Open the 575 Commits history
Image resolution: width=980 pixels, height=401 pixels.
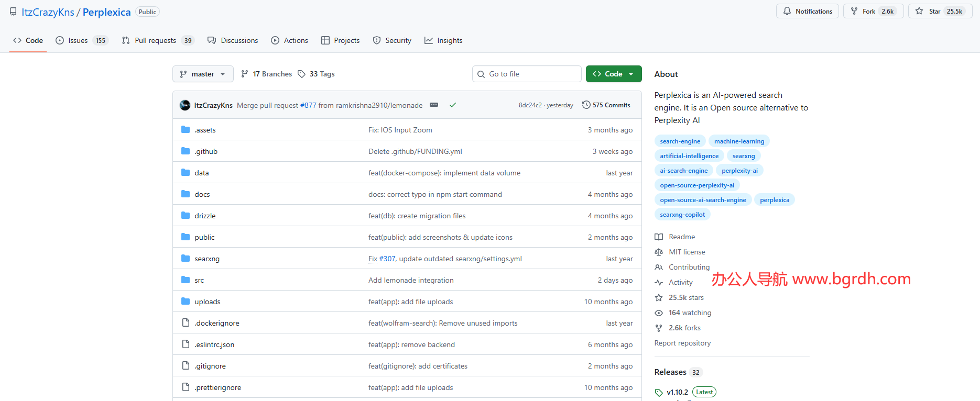tap(606, 105)
